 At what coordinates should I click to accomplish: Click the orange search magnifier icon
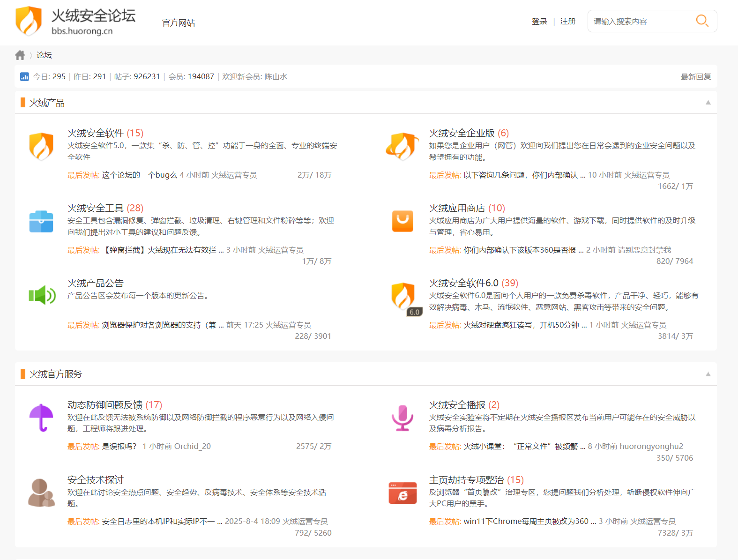coord(701,21)
